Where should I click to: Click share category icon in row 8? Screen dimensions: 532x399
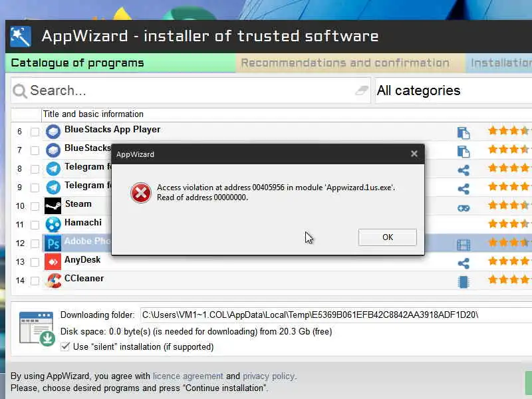point(464,170)
